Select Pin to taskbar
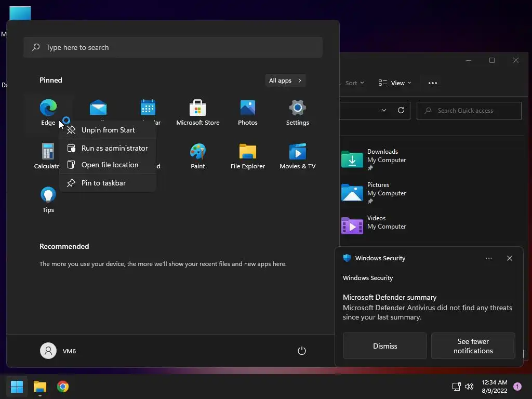The height and width of the screenshot is (399, 532). (108, 183)
